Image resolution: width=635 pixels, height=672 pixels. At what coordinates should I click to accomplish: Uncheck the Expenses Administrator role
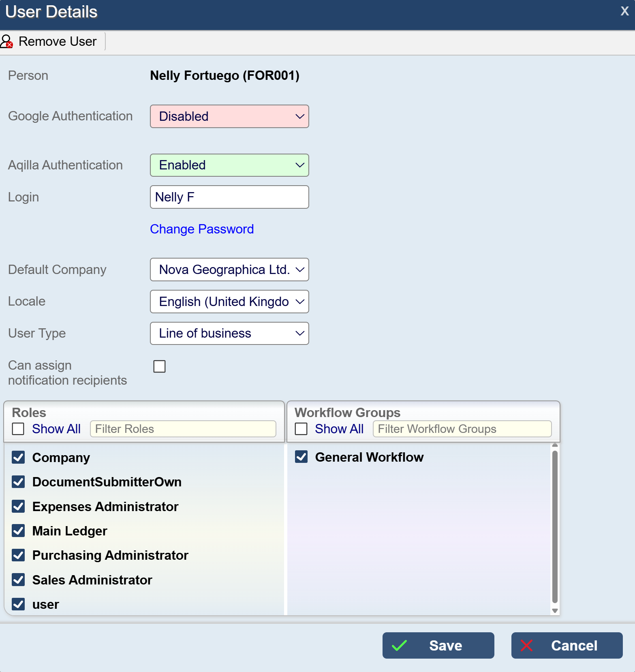[18, 506]
